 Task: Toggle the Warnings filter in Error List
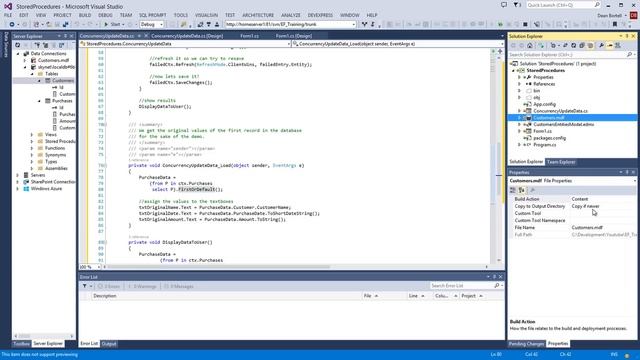[x=142, y=286]
